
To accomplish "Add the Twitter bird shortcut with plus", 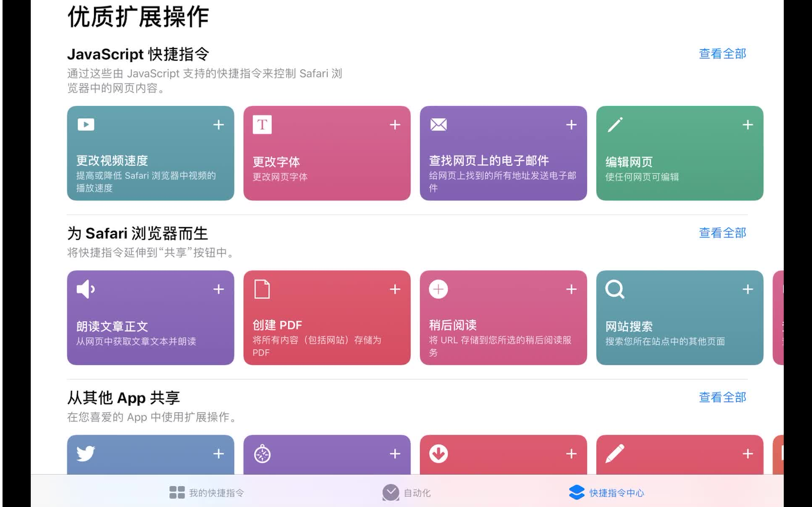I will click(218, 453).
